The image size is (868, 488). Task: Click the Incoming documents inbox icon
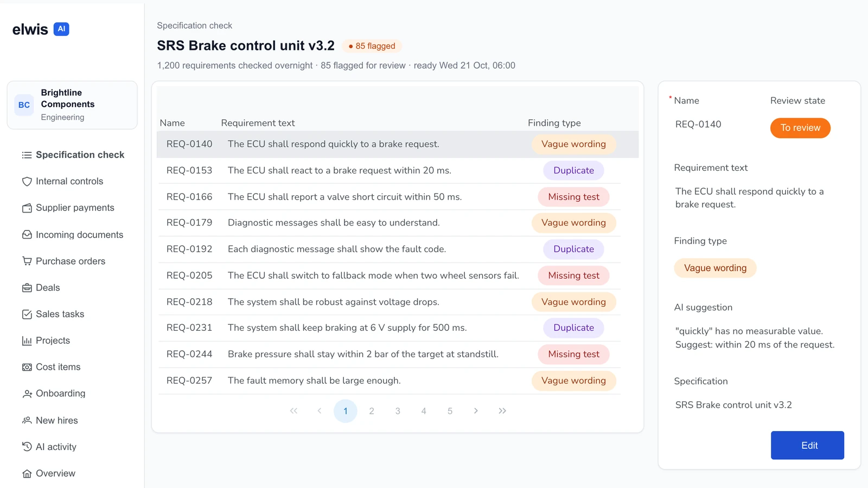click(x=27, y=235)
